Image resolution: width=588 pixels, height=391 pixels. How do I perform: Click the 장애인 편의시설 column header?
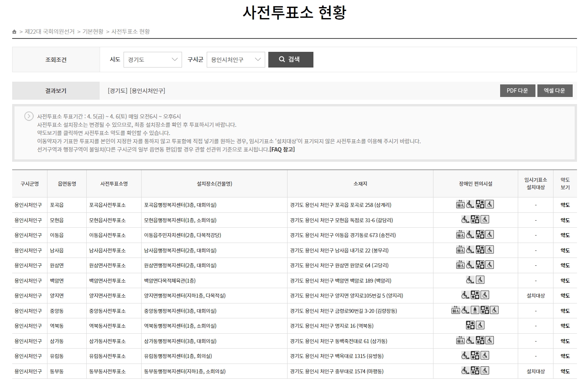pyautogui.click(x=475, y=184)
